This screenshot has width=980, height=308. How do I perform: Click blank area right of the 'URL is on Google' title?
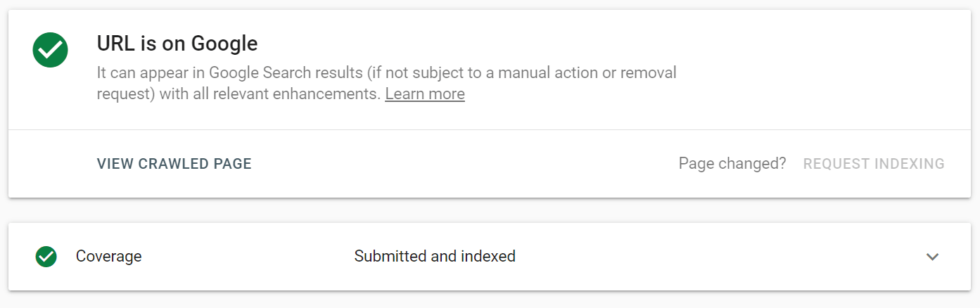click(563, 44)
